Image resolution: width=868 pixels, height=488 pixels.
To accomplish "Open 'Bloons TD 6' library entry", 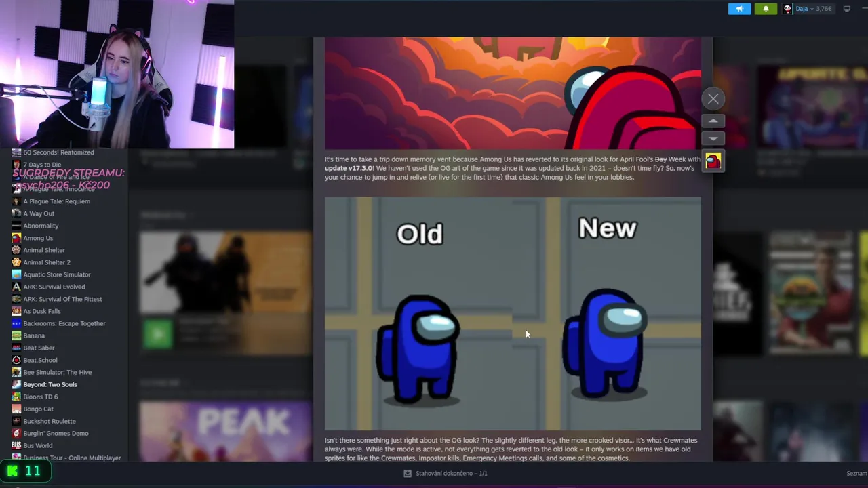I will [41, 396].
